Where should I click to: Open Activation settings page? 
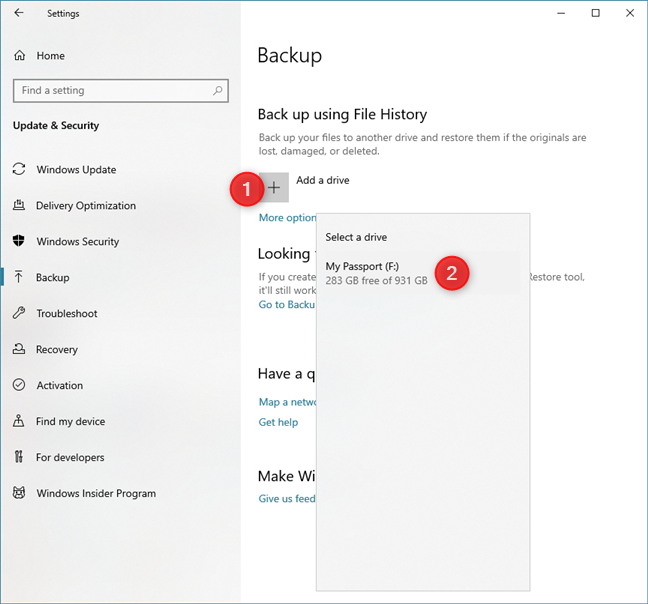coord(60,385)
